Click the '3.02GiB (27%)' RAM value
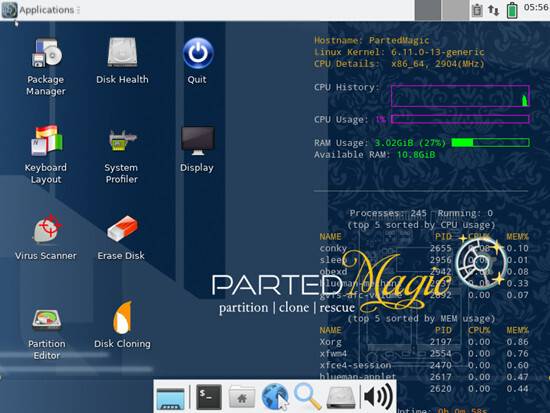The height and width of the screenshot is (413, 550). pyautogui.click(x=410, y=143)
